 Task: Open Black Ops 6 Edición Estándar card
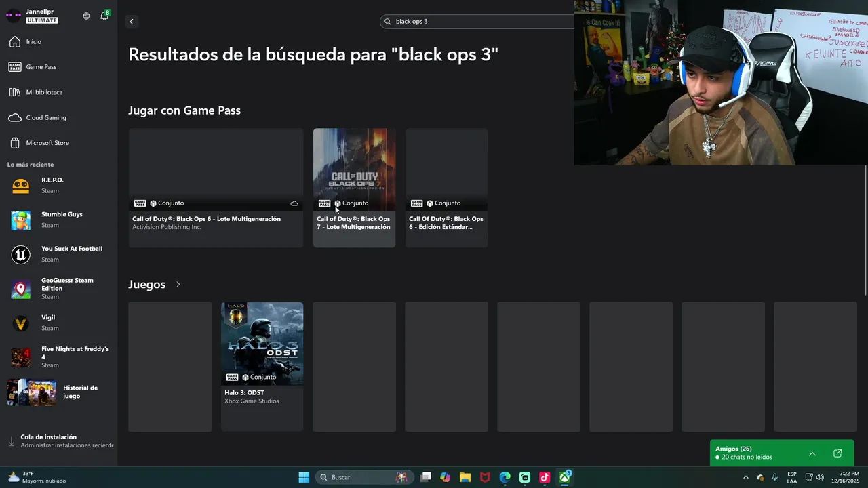[446, 188]
